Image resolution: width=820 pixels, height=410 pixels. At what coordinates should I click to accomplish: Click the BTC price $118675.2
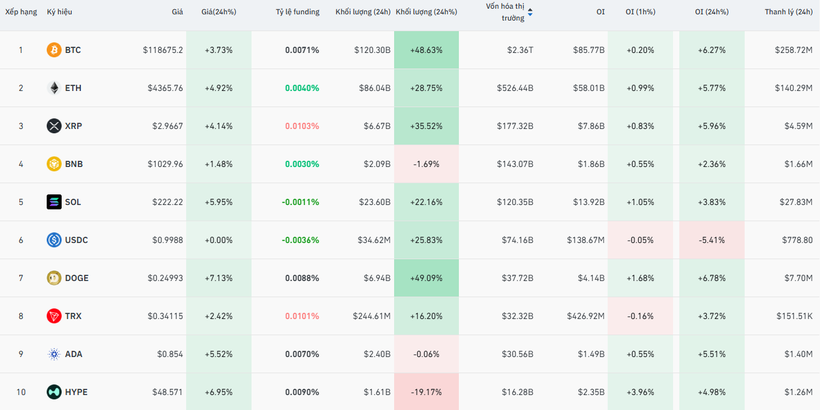pos(163,50)
